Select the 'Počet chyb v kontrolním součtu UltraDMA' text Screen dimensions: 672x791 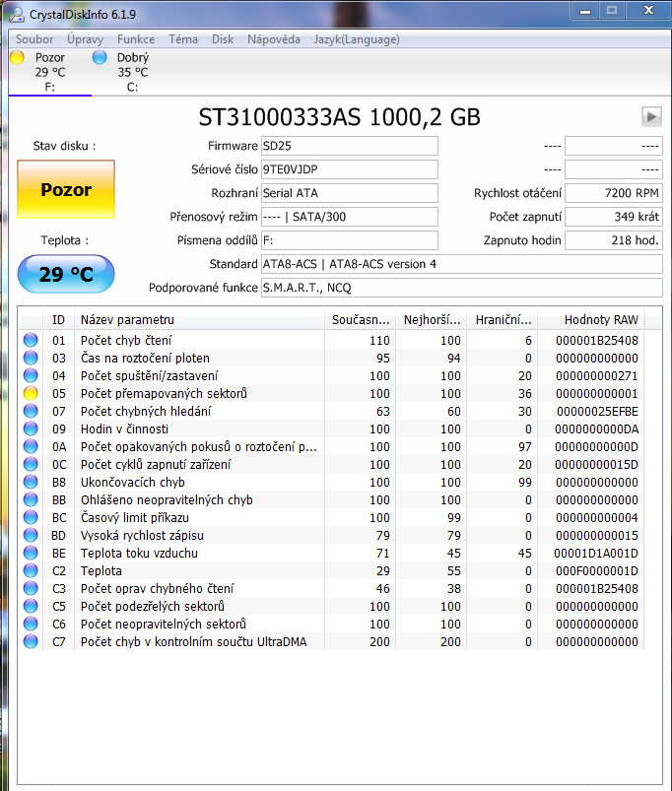point(194,641)
